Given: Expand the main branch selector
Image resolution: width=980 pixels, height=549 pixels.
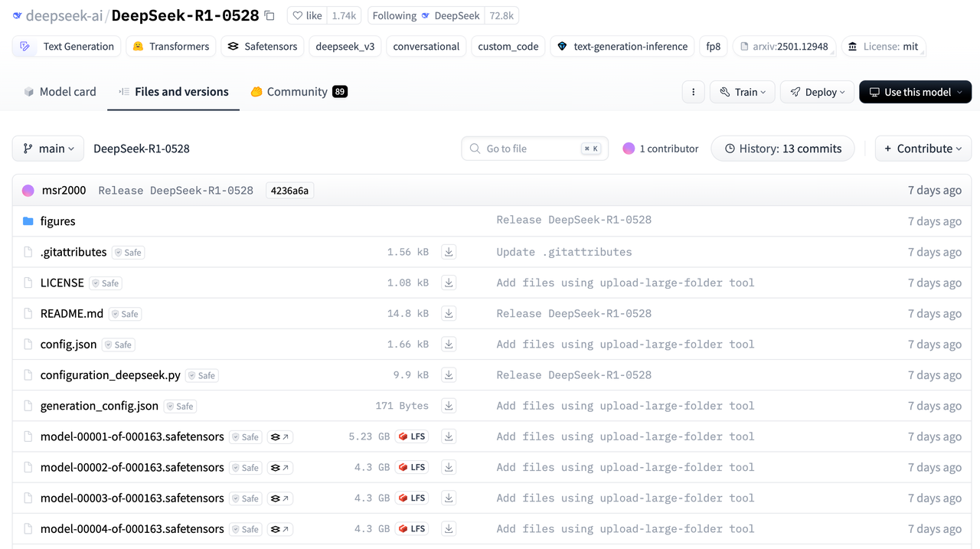Looking at the screenshot, I should pyautogui.click(x=48, y=149).
